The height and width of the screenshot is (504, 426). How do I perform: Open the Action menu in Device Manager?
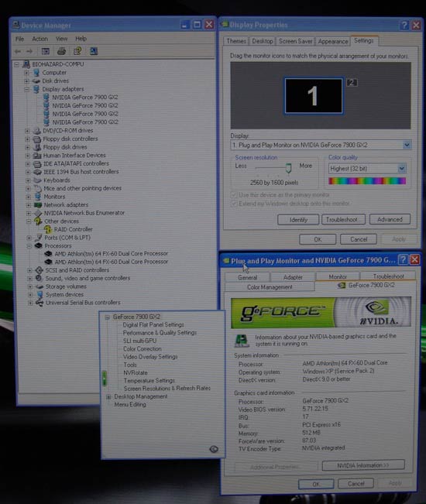40,39
